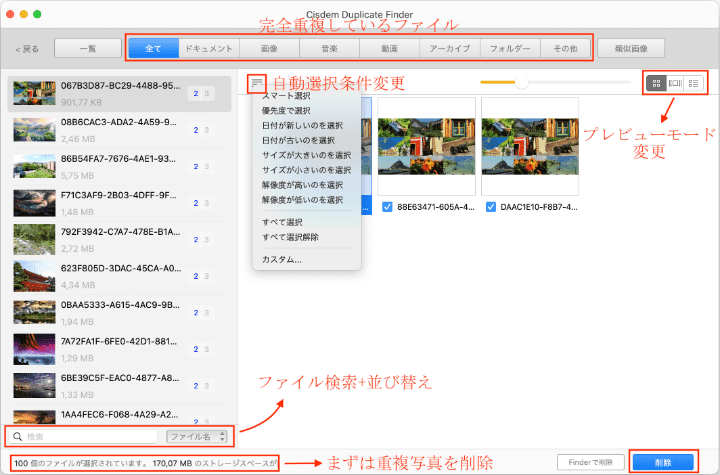Viewport: 720px width, 475px height.
Task: Click the 2,46 MB size text
Action: (78, 139)
